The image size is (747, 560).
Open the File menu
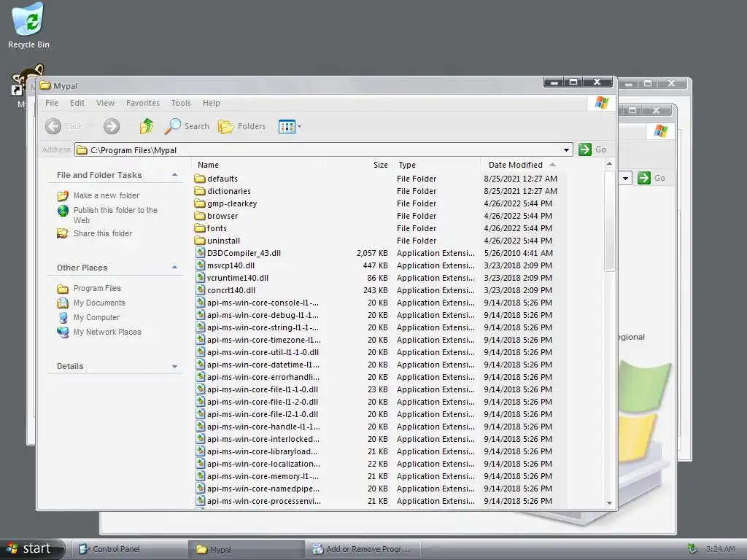(52, 103)
